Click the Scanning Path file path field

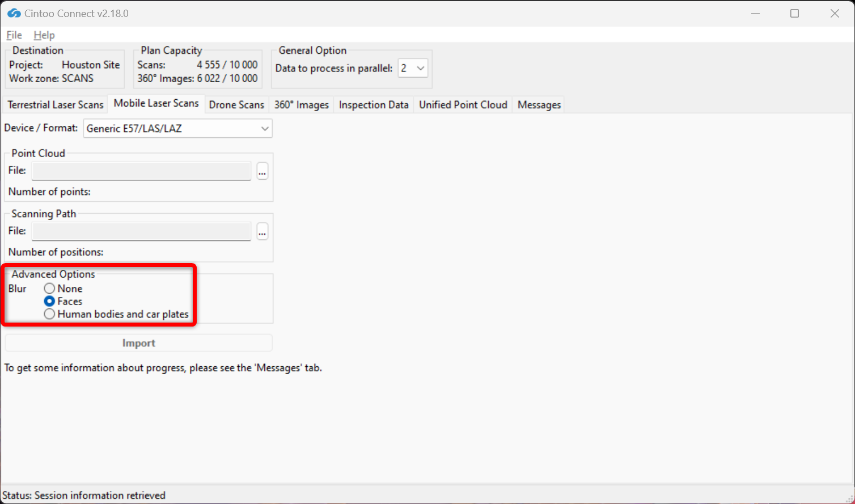(141, 231)
